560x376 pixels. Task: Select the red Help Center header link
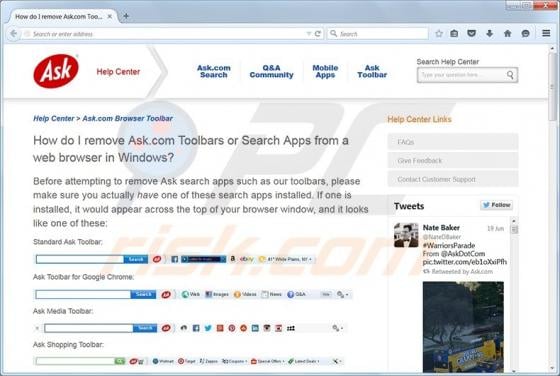pyautogui.click(x=118, y=71)
